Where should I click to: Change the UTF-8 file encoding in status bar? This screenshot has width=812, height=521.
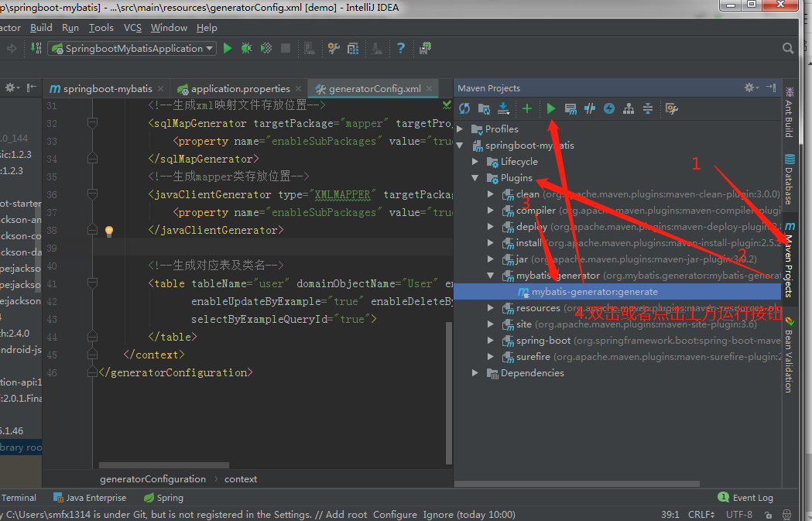pos(739,514)
